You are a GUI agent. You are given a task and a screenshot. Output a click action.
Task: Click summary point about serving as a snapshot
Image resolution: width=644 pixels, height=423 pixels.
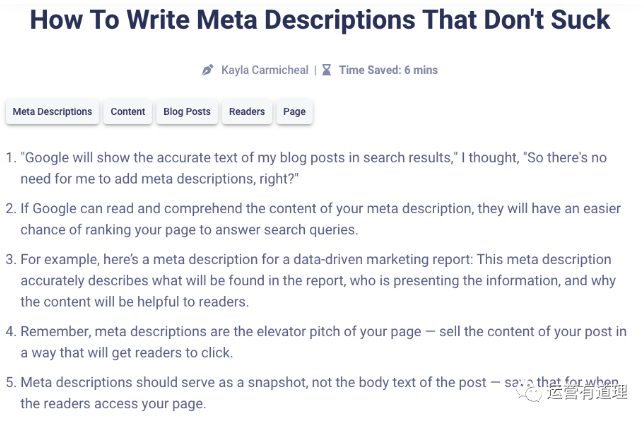pyautogui.click(x=320, y=393)
